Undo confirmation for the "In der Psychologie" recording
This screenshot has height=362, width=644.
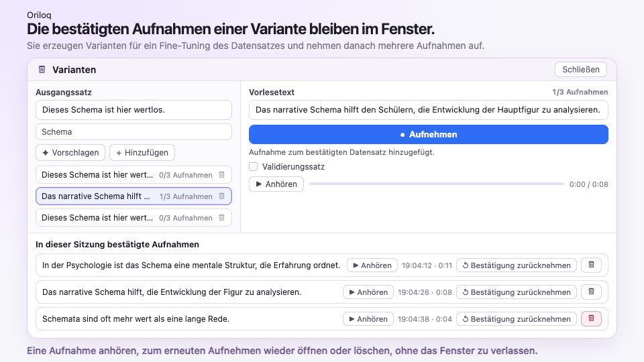(517, 265)
